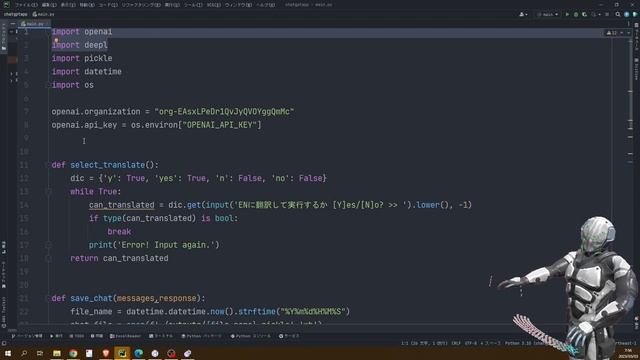Open the サービス tool window
This screenshot has height=360, width=640.
pyautogui.click(x=289, y=336)
